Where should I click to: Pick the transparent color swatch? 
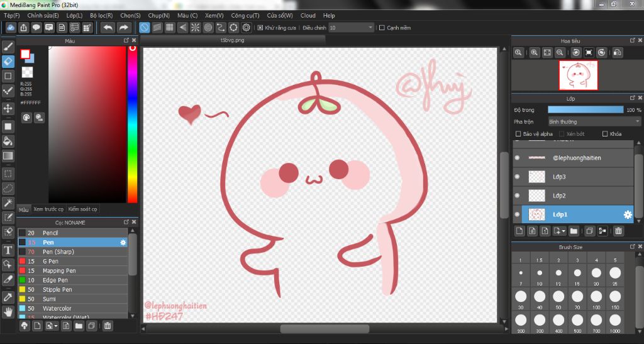point(27,72)
